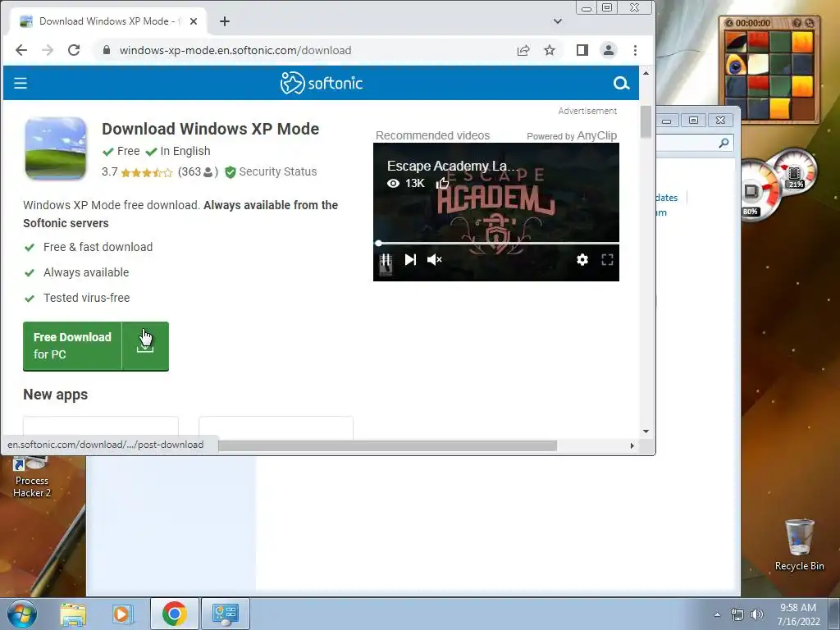Click the Escape Academy video title
Viewport: 840px width, 630px height.
coord(453,166)
